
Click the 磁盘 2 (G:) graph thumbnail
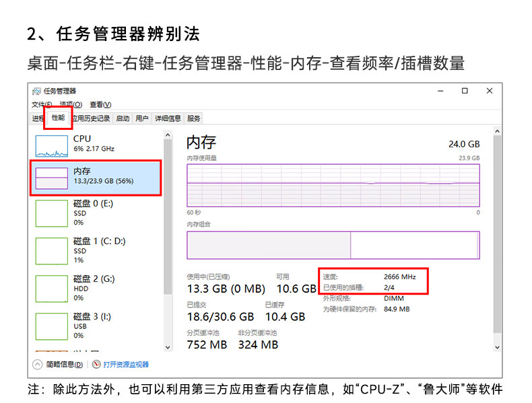coord(51,288)
